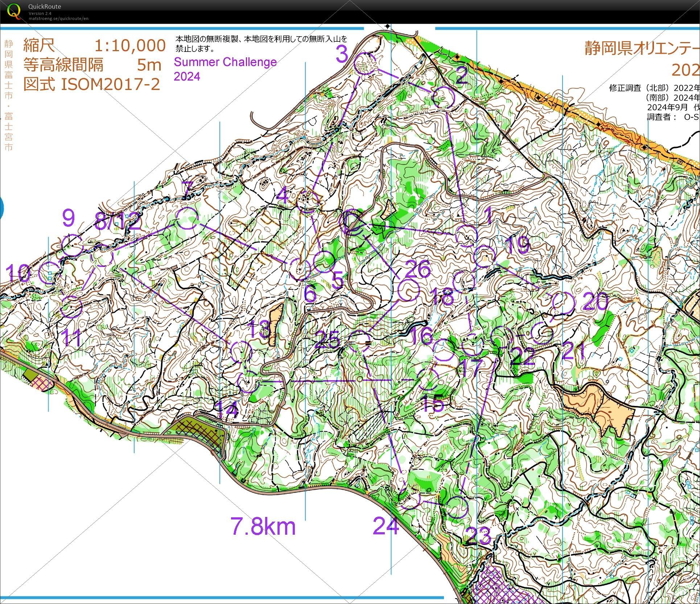Select control circle 7 marker
This screenshot has height=604, width=700.
[188, 219]
